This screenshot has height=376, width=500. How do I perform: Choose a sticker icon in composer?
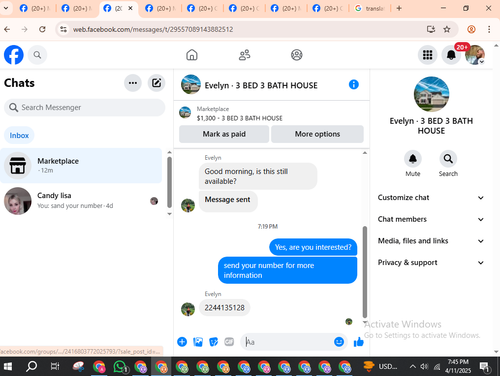213,342
